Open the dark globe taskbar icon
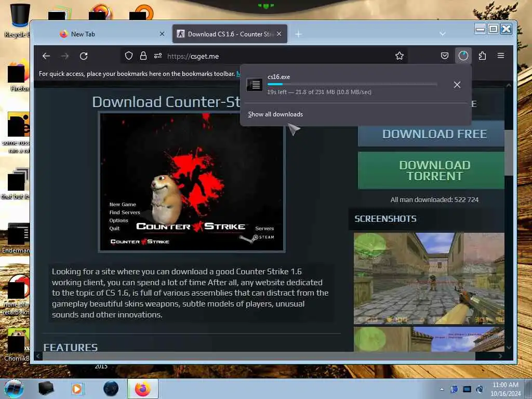The image size is (532, 399). (111, 389)
